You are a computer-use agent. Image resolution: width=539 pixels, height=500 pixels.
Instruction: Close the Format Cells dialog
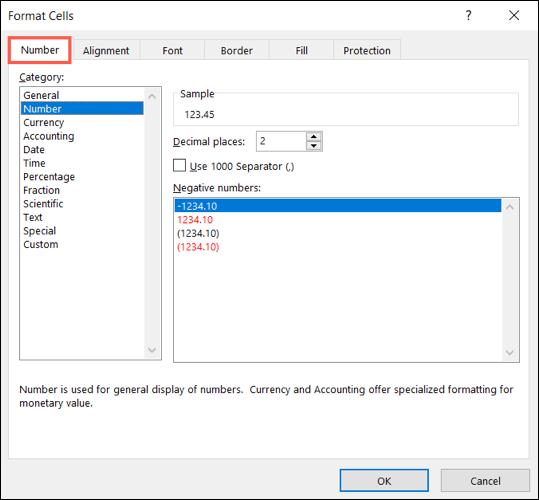pyautogui.click(x=514, y=15)
